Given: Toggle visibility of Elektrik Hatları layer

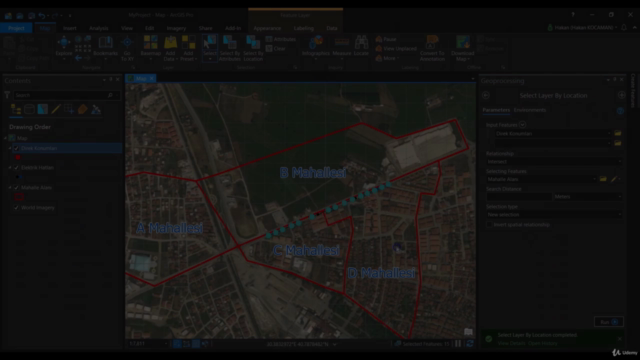Looking at the screenshot, I should point(16,167).
